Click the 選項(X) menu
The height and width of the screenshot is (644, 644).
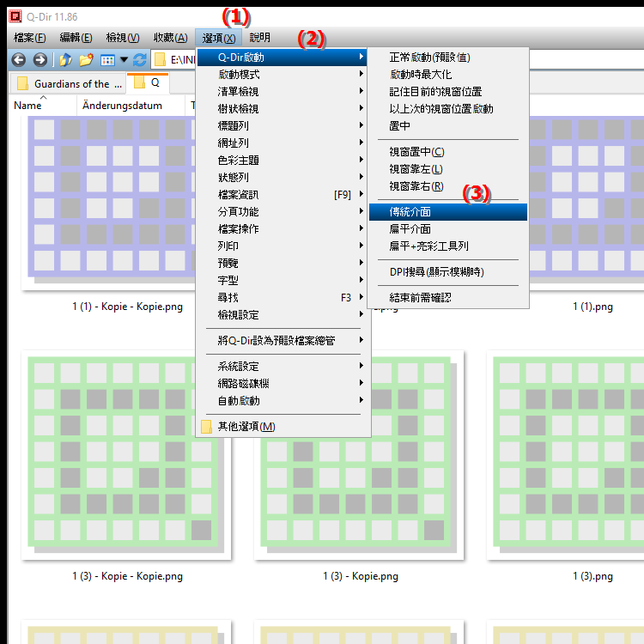tap(219, 38)
